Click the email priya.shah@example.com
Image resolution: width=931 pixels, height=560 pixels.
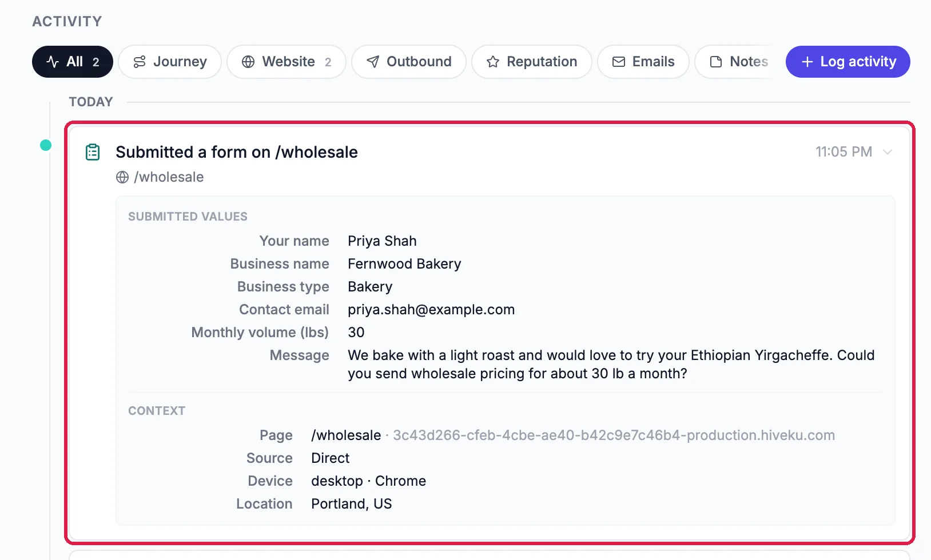(431, 310)
